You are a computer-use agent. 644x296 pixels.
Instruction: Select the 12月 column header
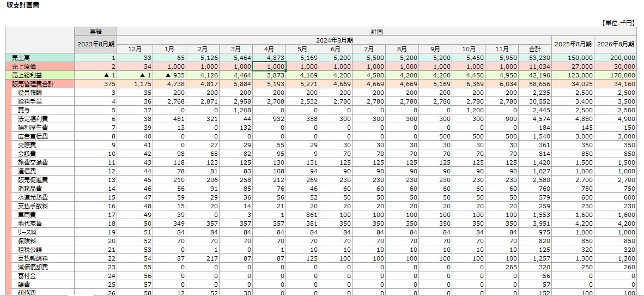click(135, 49)
